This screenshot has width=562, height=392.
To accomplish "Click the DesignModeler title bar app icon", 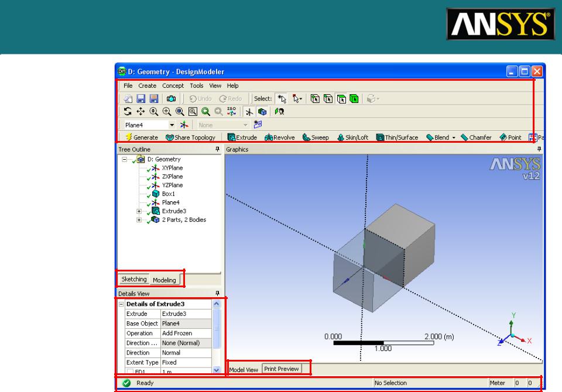I will point(122,71).
